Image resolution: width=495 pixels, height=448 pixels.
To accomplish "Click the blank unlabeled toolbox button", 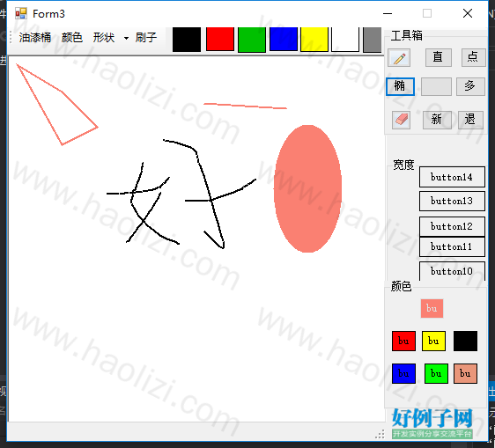I will (x=436, y=86).
